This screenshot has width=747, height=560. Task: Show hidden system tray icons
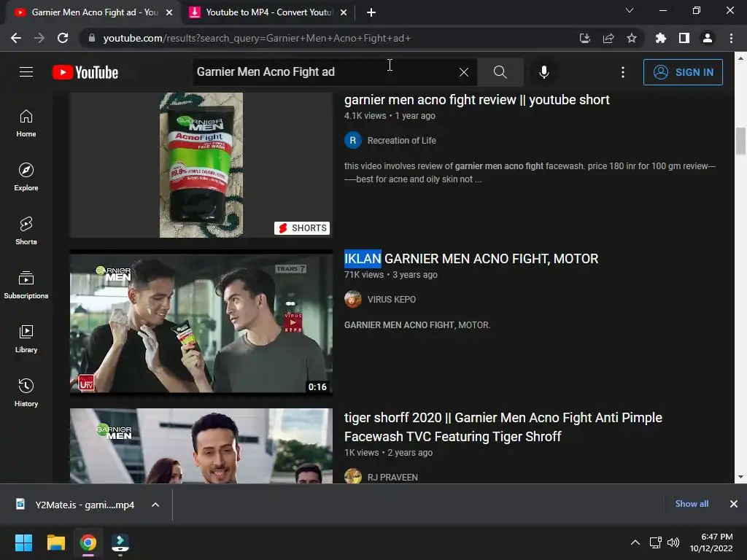point(635,542)
